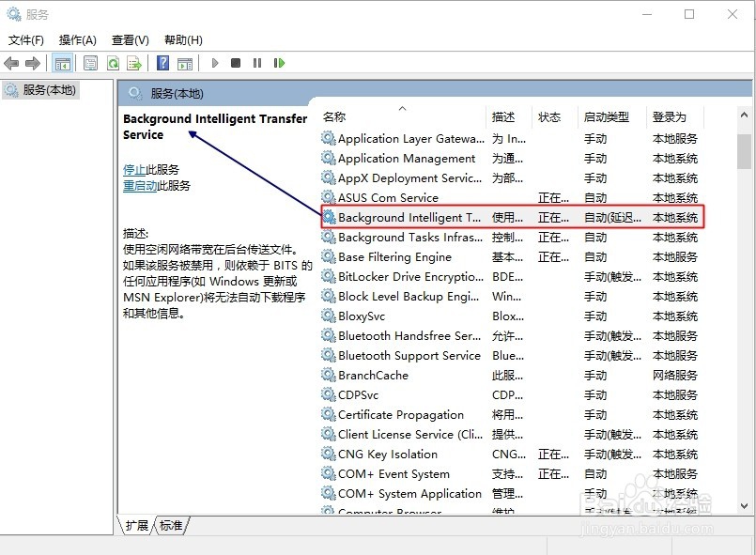
Task: Open the 文件(F) menu
Action: (25, 40)
